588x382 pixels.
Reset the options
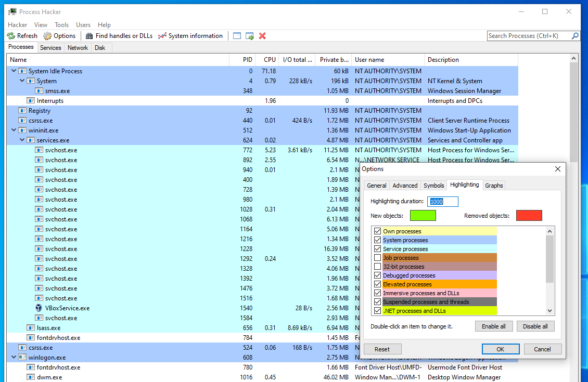click(x=382, y=349)
